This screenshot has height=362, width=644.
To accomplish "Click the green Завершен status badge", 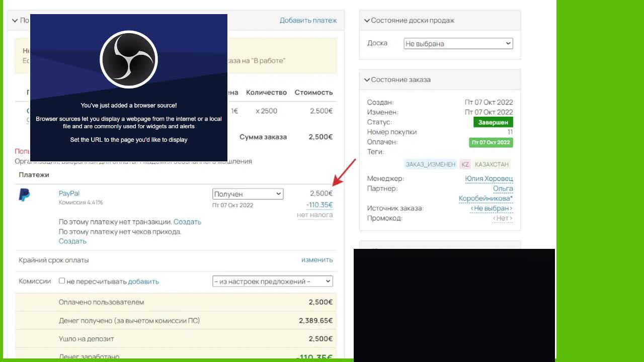I will click(493, 122).
